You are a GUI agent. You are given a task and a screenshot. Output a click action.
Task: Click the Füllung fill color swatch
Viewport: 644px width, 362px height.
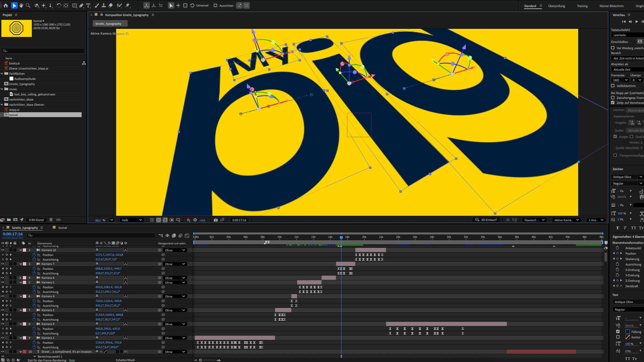pyautogui.click(x=628, y=332)
